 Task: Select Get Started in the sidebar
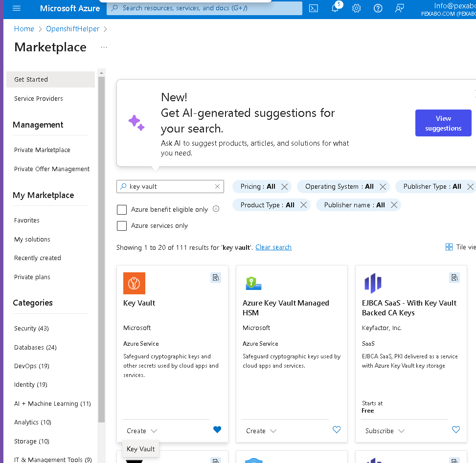click(50, 80)
